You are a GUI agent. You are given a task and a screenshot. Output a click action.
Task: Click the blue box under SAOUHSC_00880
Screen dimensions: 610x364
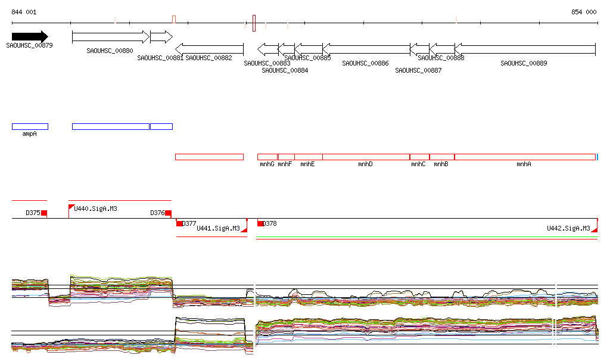pos(111,126)
